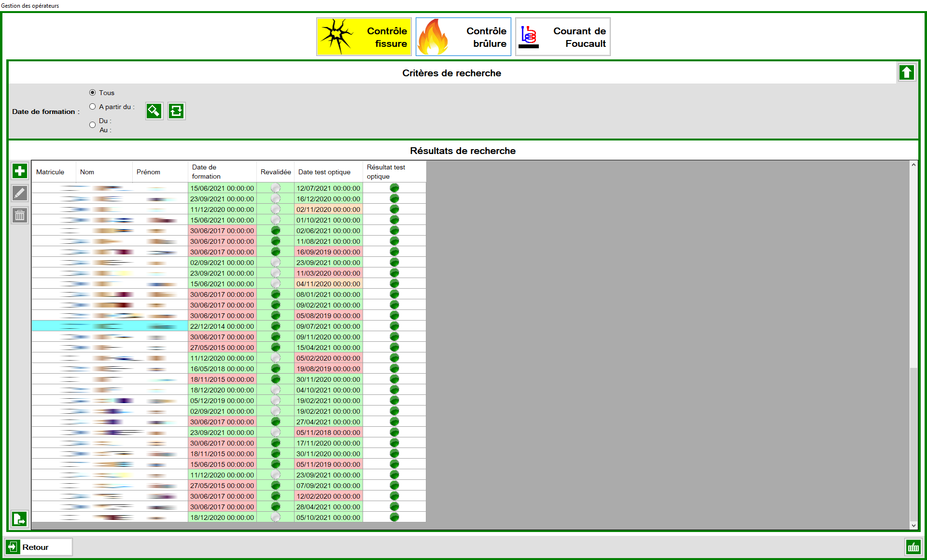Screen dimensions: 927x560
Task: Click the keyboard icon at bottom right
Action: (914, 547)
